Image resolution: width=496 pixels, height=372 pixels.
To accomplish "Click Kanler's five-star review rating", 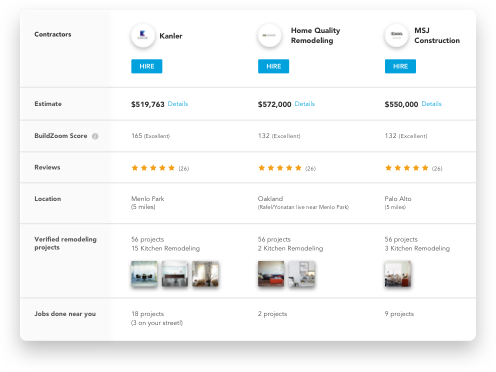I will tap(153, 168).
